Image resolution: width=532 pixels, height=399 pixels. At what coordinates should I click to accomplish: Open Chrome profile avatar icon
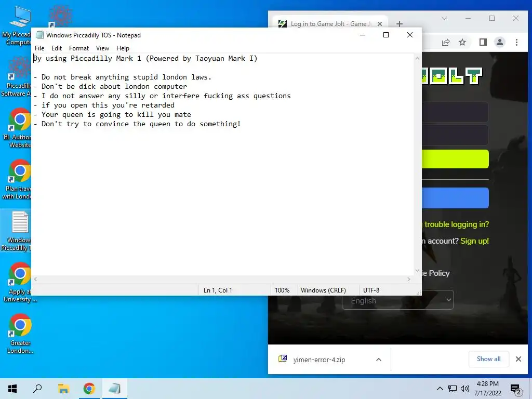[x=499, y=42]
